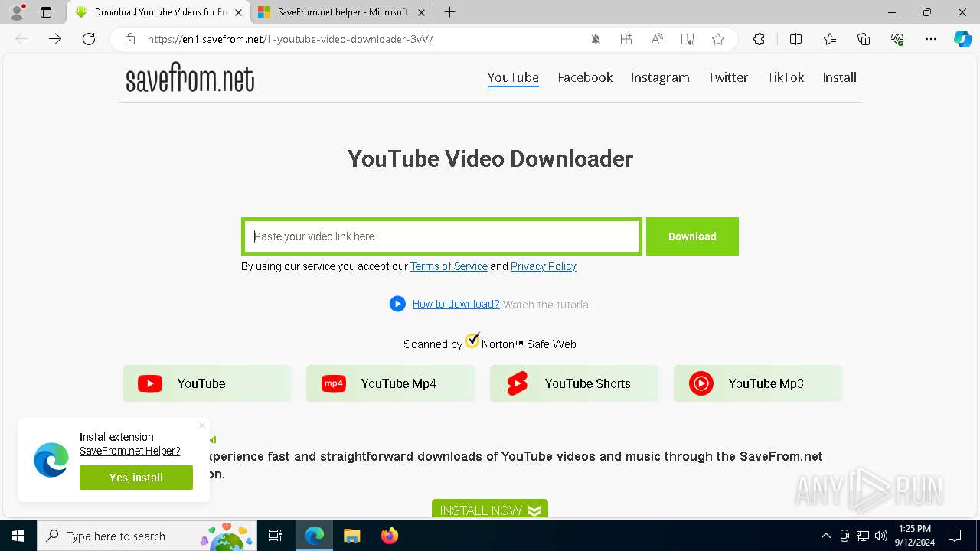980x551 pixels.
Task: Open Microsoft Edge from taskbar
Action: coord(315,536)
